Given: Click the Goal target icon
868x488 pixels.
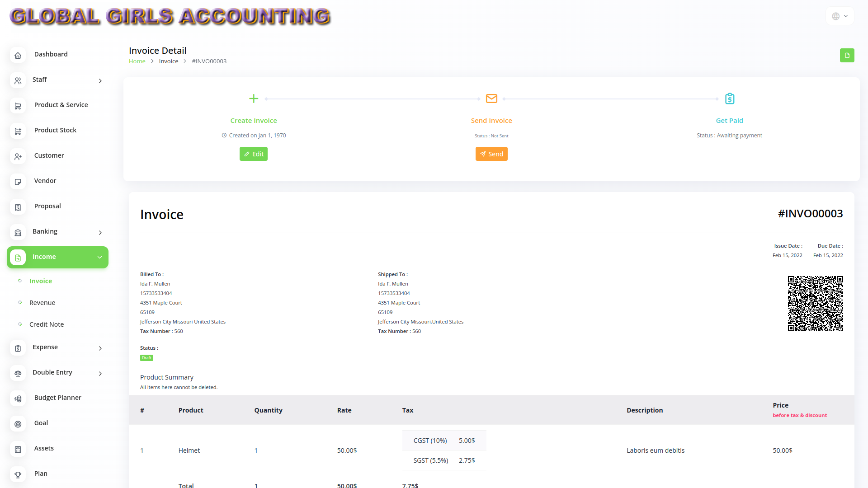Looking at the screenshot, I should click(18, 424).
